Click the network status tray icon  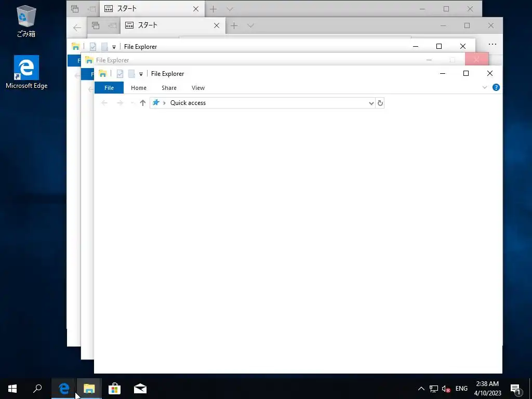pyautogui.click(x=433, y=389)
